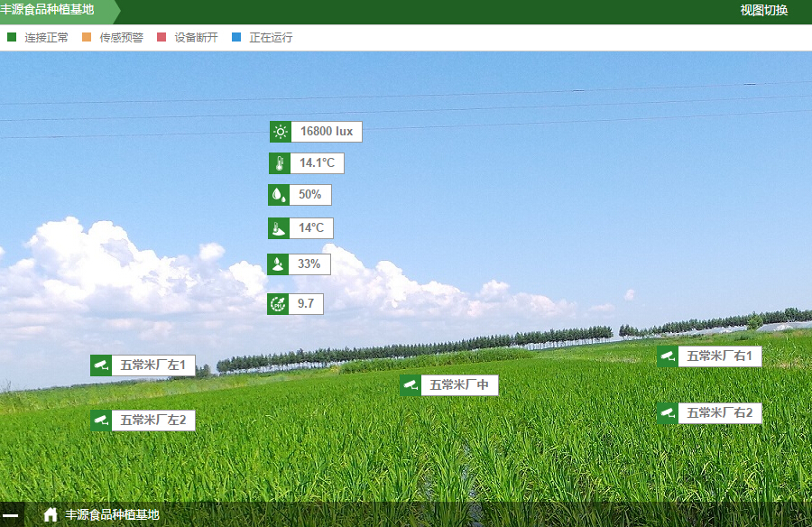Click the orange 传感预警 legend swatch
This screenshot has width=812, height=527.
(87, 37)
